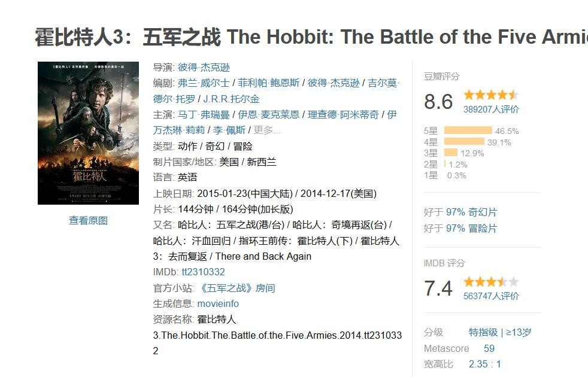Open 389207人评价 Douban ratings link

point(491,110)
